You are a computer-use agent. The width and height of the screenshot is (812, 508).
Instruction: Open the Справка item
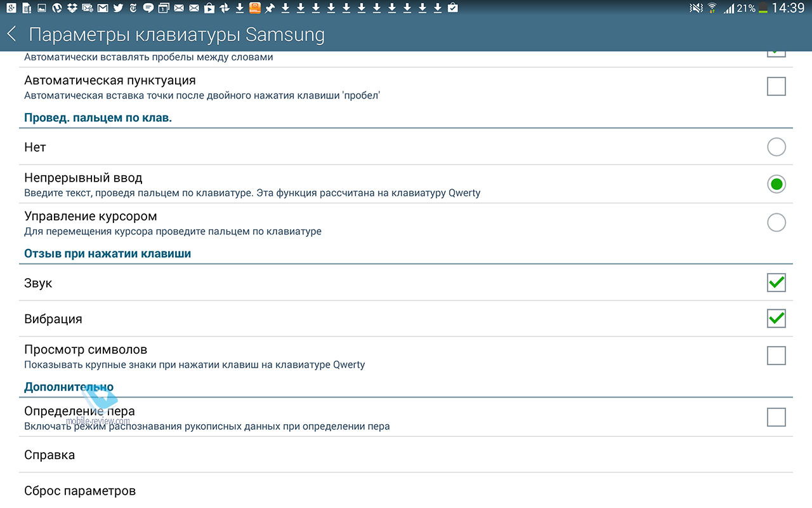pyautogui.click(x=406, y=455)
